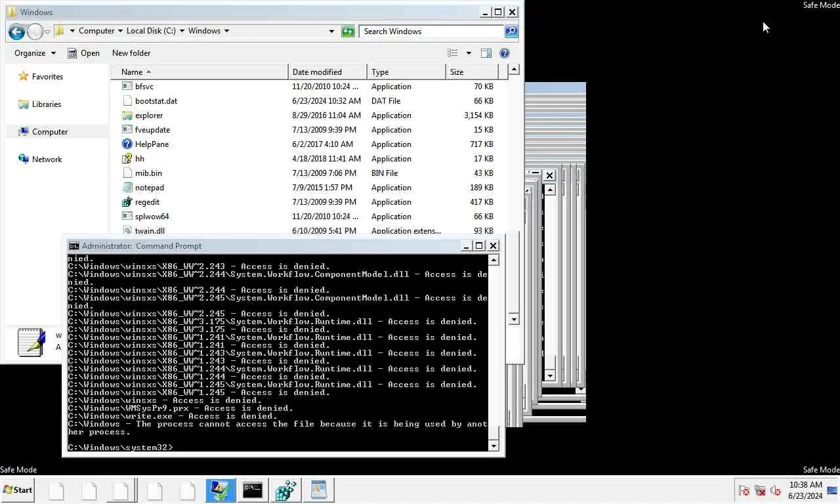The image size is (840, 504).
Task: Click the network tray icon
Action: tap(760, 490)
